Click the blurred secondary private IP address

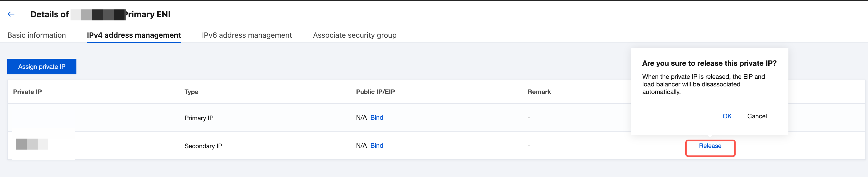pos(32,144)
